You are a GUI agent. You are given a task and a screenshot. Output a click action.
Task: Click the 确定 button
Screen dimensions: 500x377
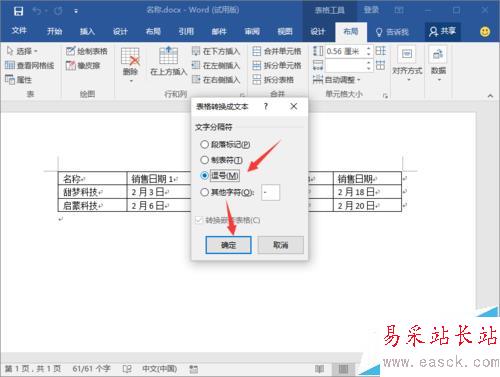[228, 245]
